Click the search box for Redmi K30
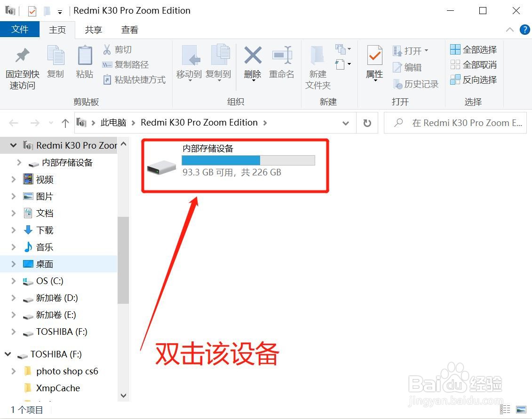The image size is (532, 419). pyautogui.click(x=455, y=123)
